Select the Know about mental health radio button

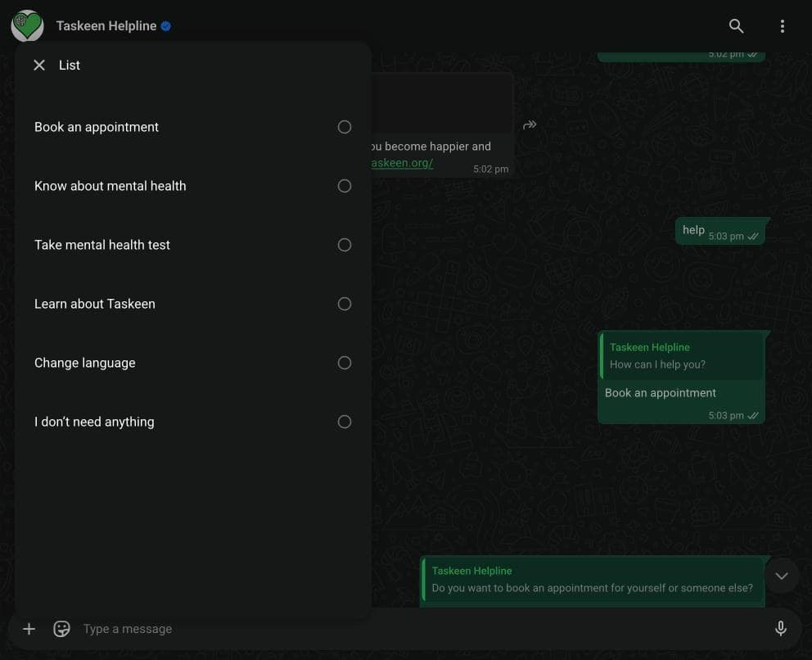coord(345,186)
